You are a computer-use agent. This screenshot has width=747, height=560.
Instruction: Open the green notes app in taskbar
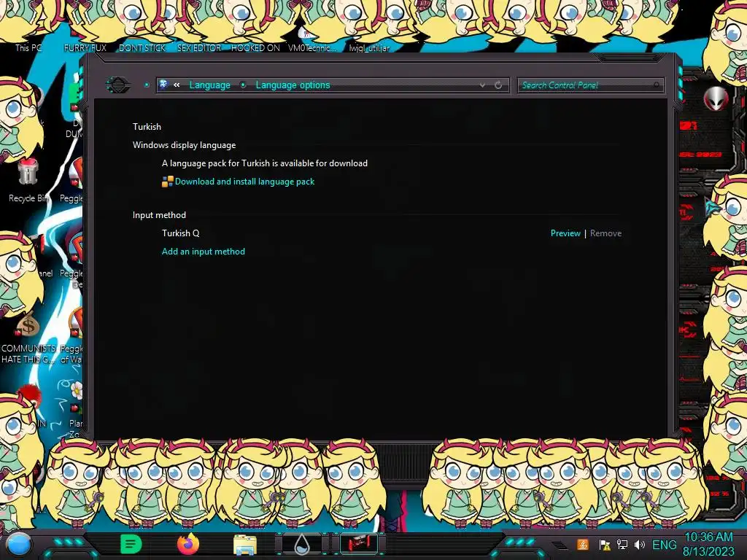(131, 544)
